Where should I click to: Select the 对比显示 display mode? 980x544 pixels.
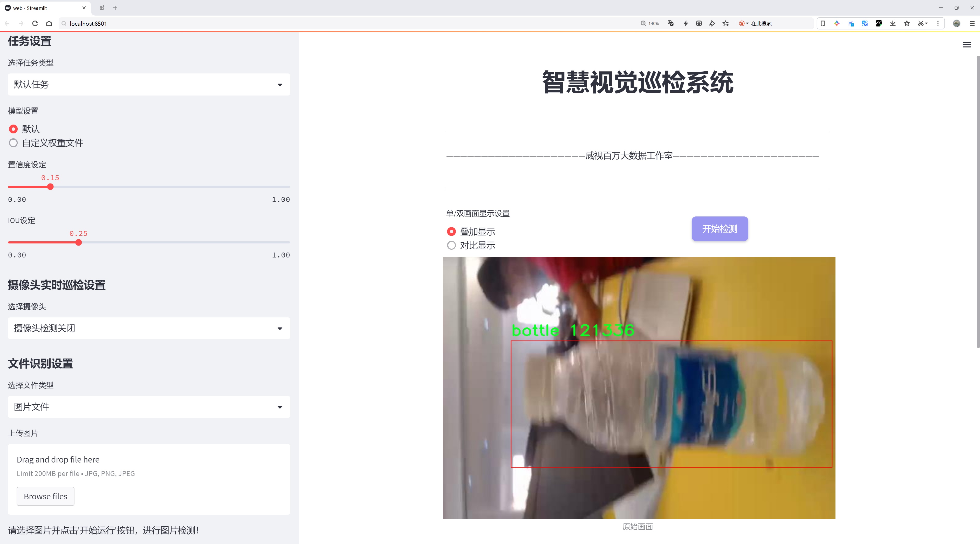(451, 245)
